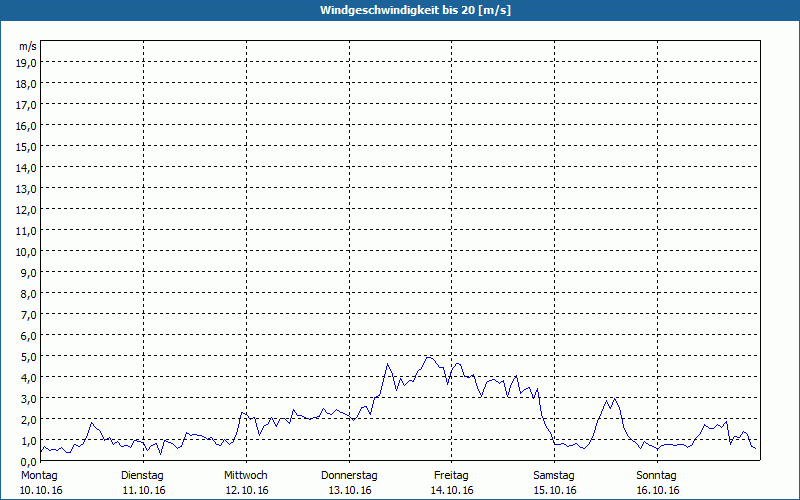Click the date 16.10.16
This screenshot has height=500, width=800.
click(658, 490)
